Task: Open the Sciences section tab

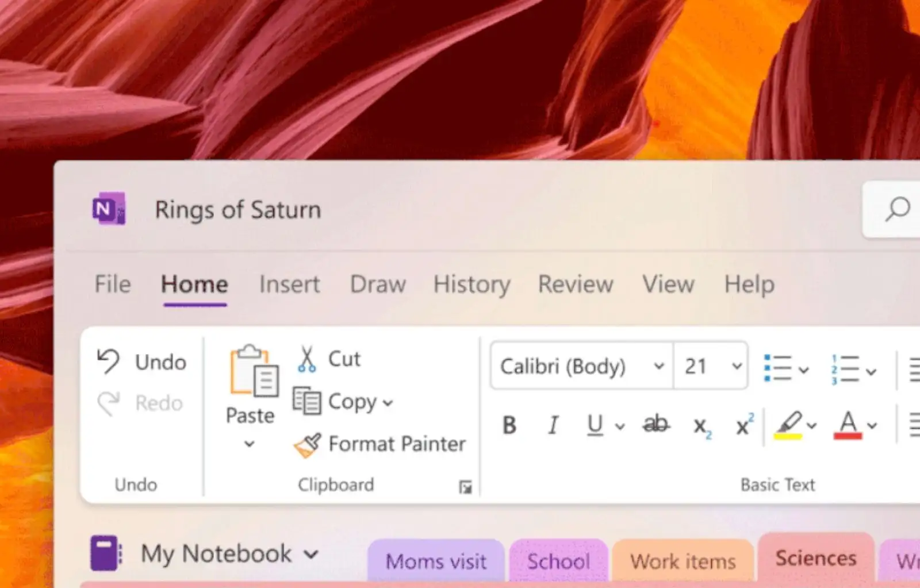Action: click(x=815, y=556)
